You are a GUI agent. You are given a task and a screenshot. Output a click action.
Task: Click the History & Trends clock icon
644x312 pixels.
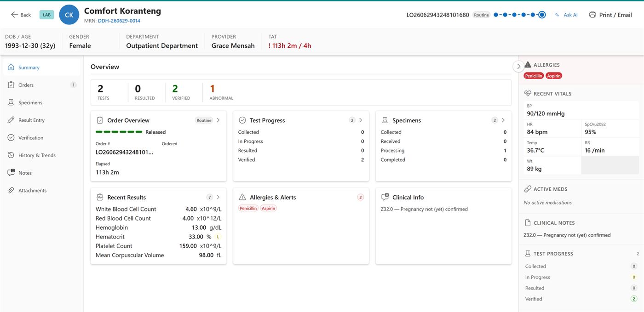click(x=11, y=155)
